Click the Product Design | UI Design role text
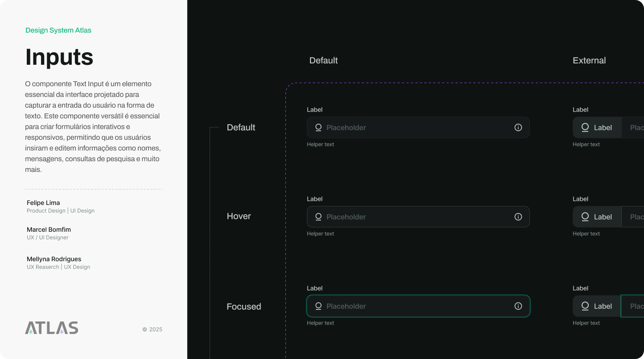 [61, 211]
